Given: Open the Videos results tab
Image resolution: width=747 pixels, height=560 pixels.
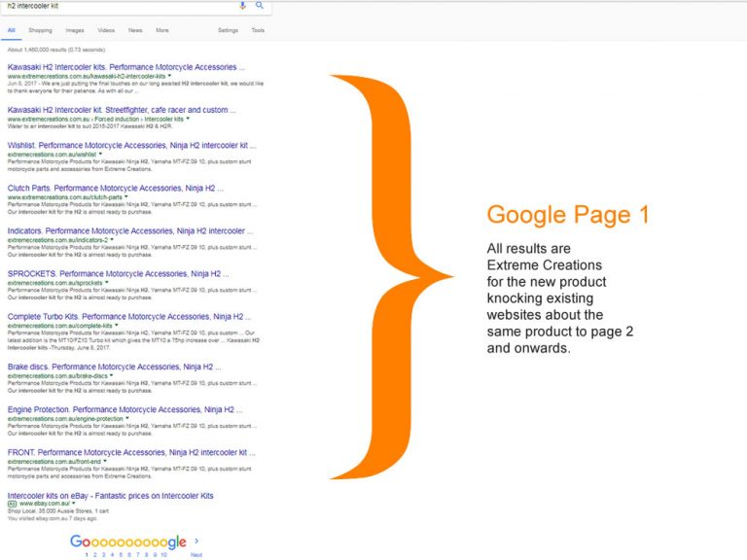Looking at the screenshot, I should (x=106, y=30).
